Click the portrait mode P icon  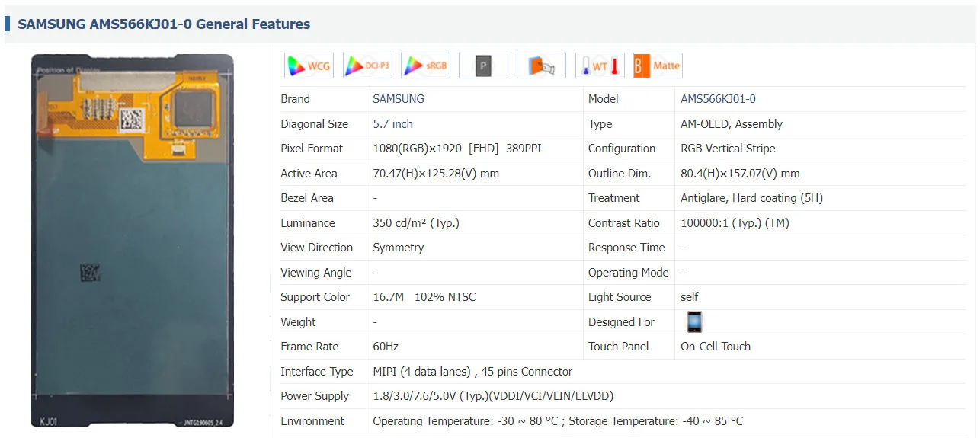click(483, 66)
